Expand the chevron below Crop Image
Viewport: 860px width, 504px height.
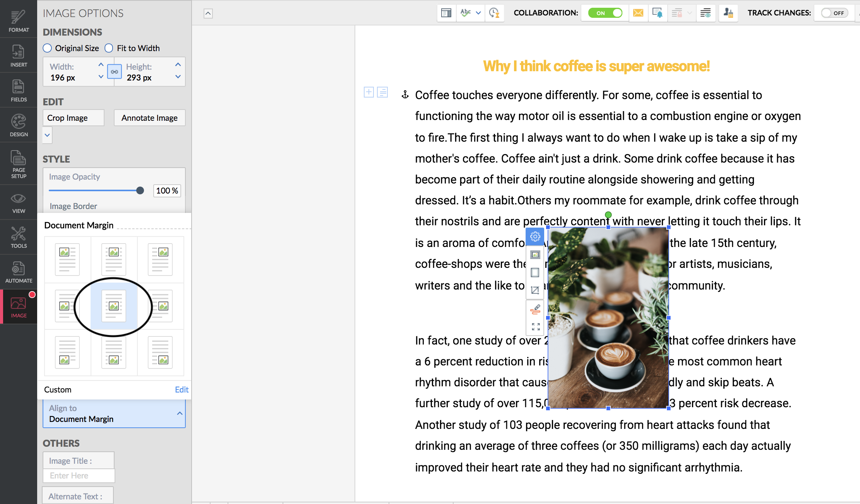pos(47,135)
